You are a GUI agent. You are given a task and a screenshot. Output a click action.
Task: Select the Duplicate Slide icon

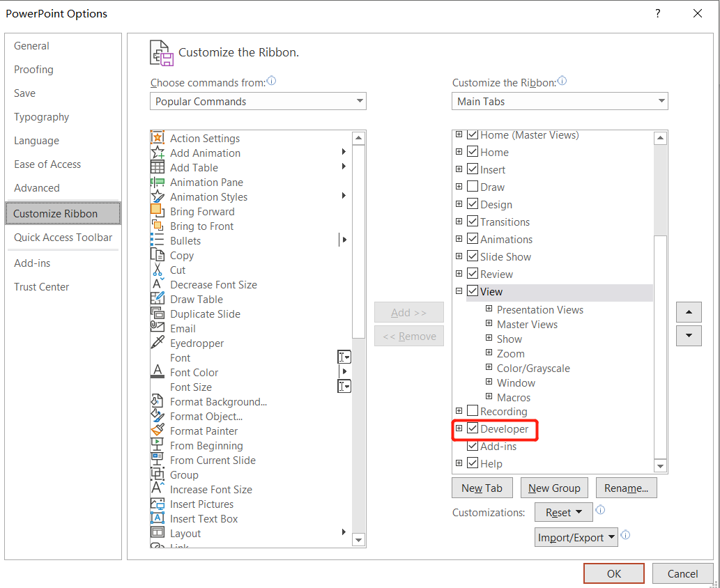[x=158, y=314]
